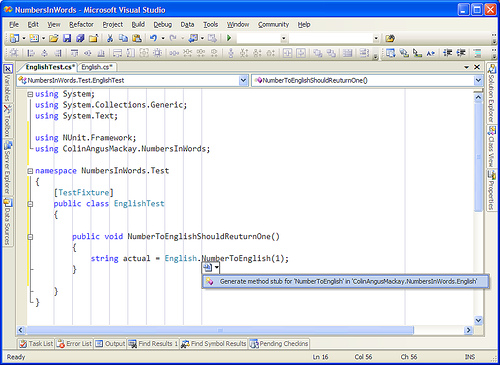Open the Add New Item dropdown arrow
Screen dimensions: 500x365
tap(43, 38)
